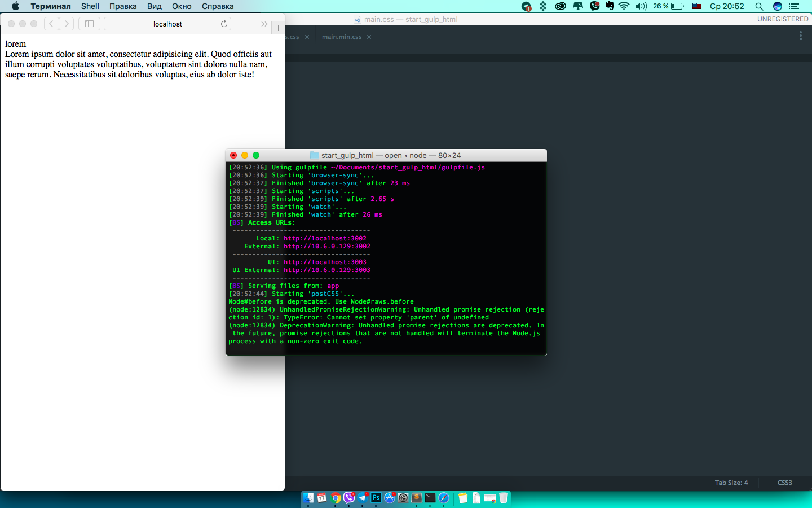Switch to main.min.css tab in Sublime Text

tap(342, 37)
